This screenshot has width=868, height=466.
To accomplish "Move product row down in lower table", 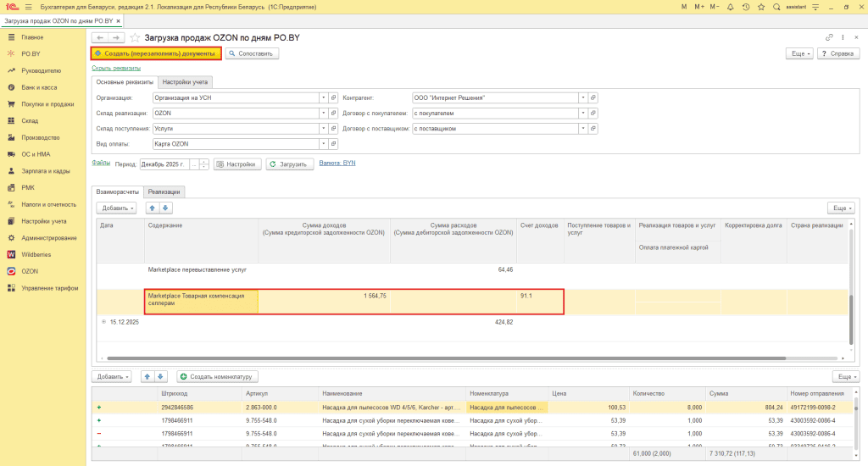I will click(x=160, y=376).
